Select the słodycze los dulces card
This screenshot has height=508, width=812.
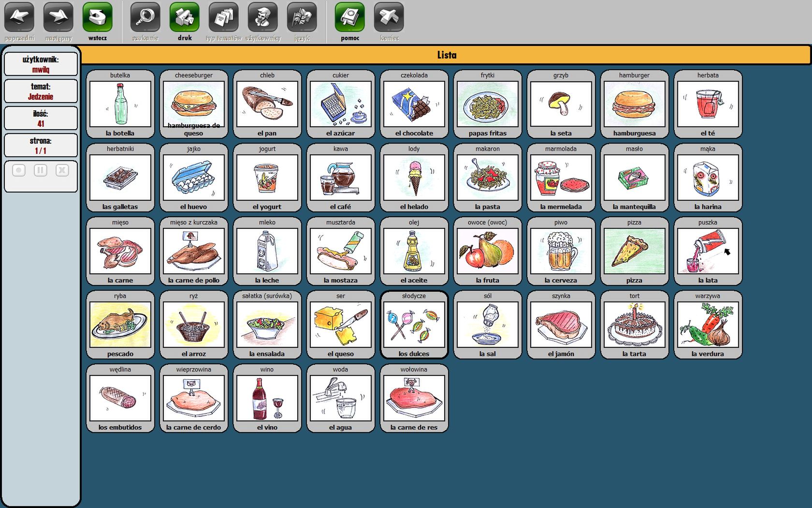pos(414,325)
